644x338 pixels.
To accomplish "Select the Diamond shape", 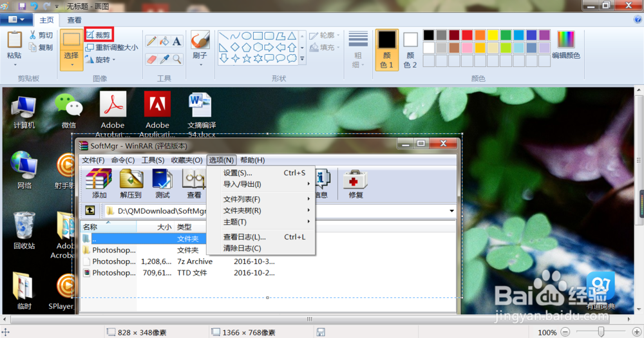I will (x=235, y=47).
